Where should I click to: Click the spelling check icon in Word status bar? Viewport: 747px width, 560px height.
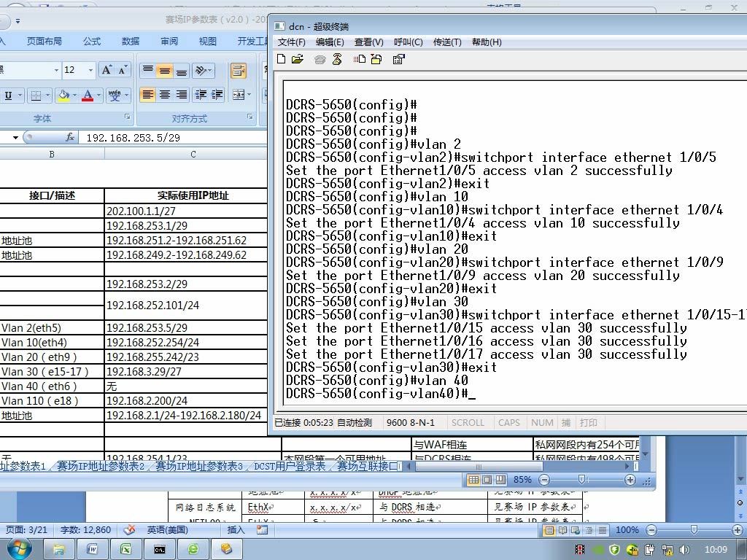point(130,529)
